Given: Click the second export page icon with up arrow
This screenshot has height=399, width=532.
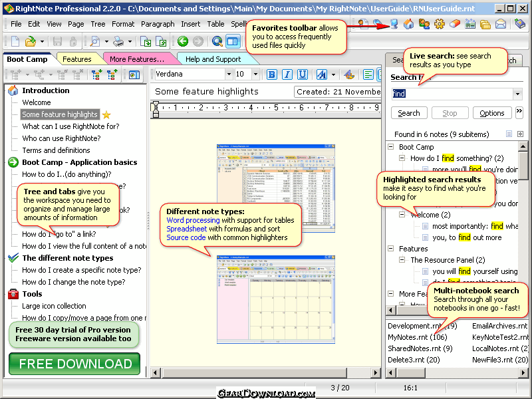Looking at the screenshot, I should 161,41.
